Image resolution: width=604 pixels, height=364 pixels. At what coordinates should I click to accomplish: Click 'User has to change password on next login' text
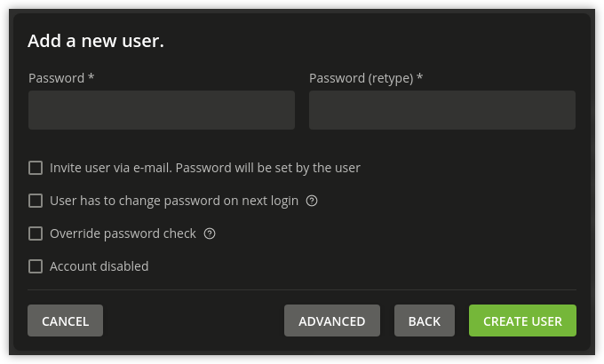point(174,201)
